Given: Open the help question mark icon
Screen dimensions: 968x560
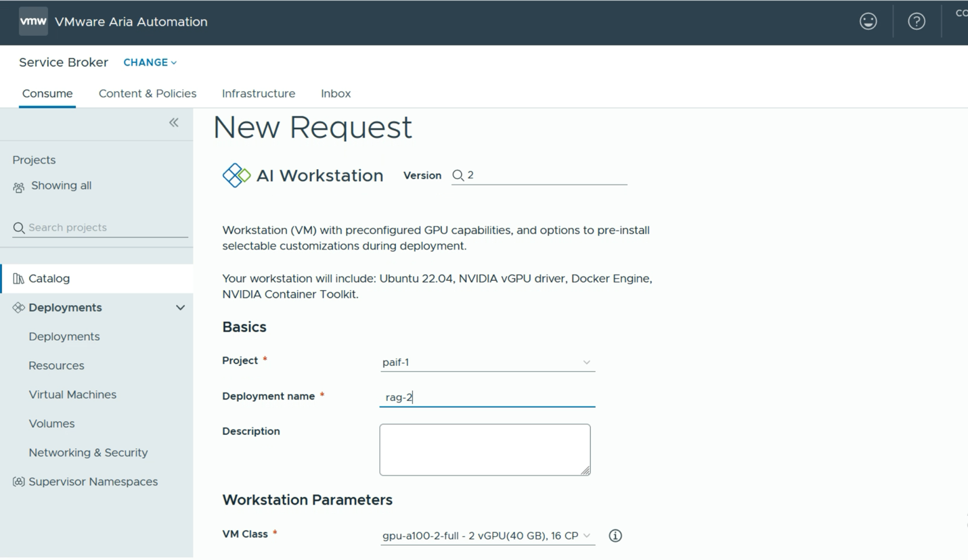Looking at the screenshot, I should click(917, 22).
